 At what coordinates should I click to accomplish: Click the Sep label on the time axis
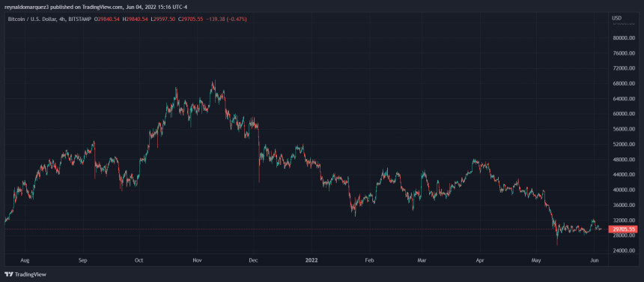[83, 260]
